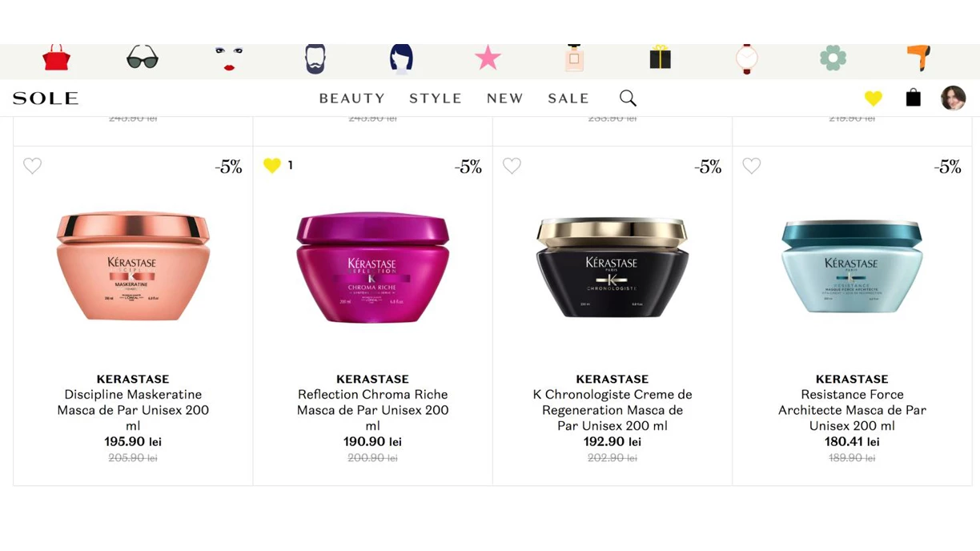Go to the SOLE homepage logo
The height and width of the screenshot is (551, 980).
click(x=46, y=99)
